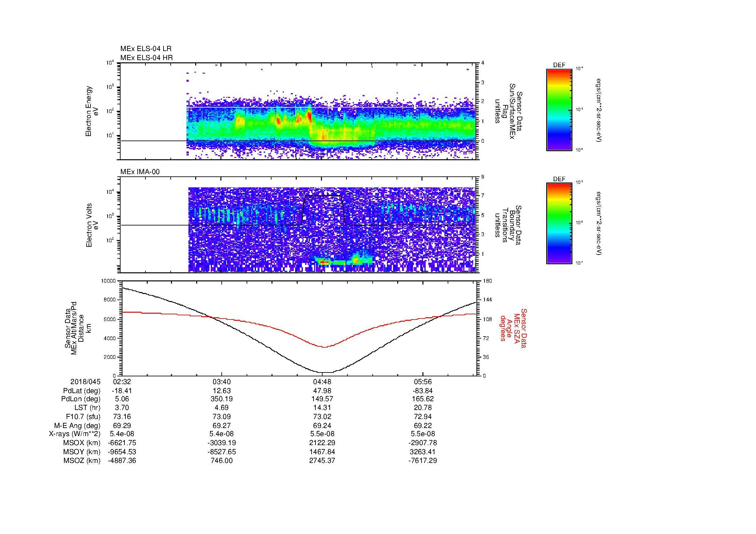Click PdLon value '165.62'
The image size is (756, 534).
pos(422,399)
